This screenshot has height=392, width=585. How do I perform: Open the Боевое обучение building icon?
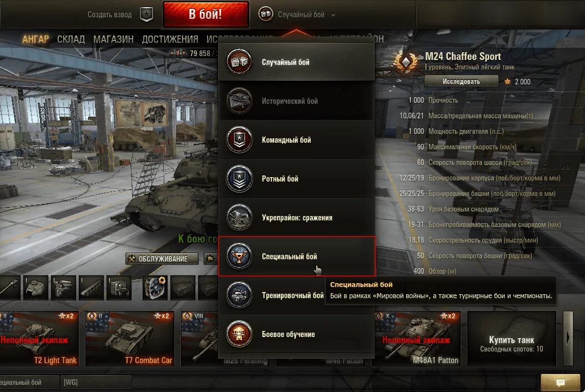coord(239,334)
